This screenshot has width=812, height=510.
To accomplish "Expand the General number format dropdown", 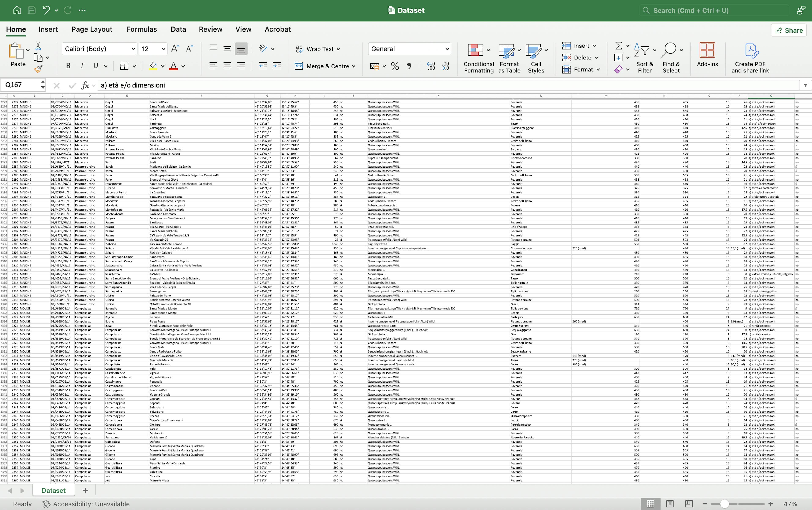I will pyautogui.click(x=447, y=49).
